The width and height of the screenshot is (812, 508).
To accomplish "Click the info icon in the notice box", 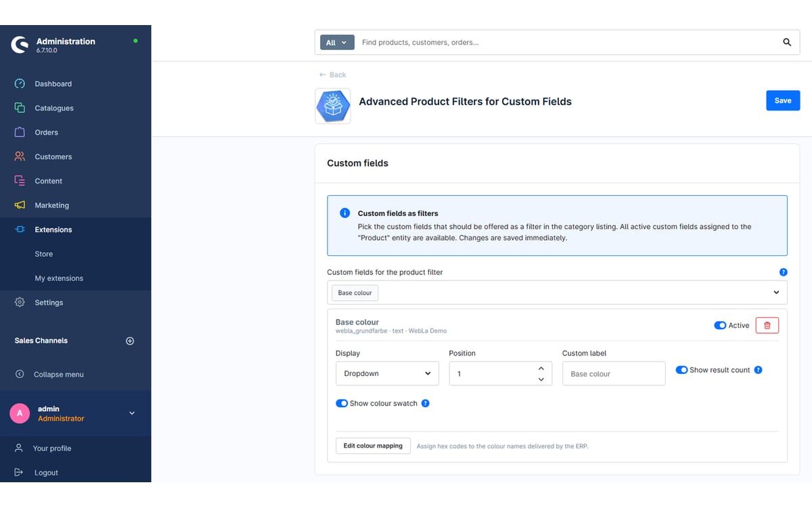I will [345, 213].
